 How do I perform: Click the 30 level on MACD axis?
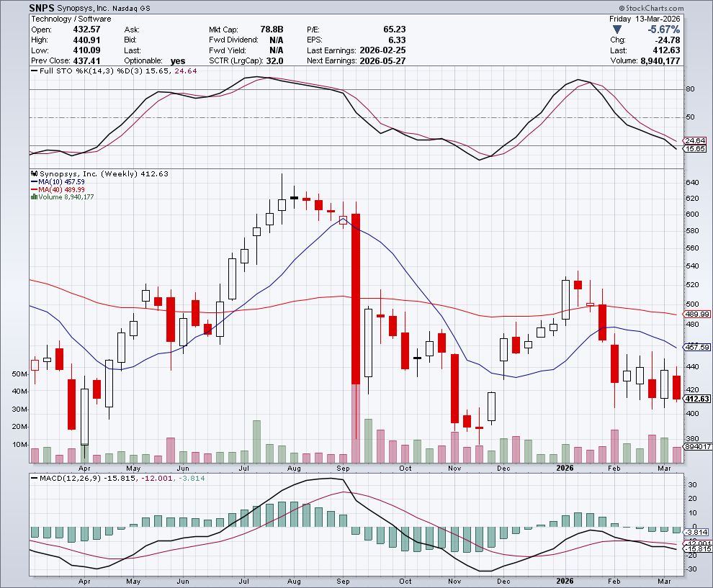pos(692,485)
